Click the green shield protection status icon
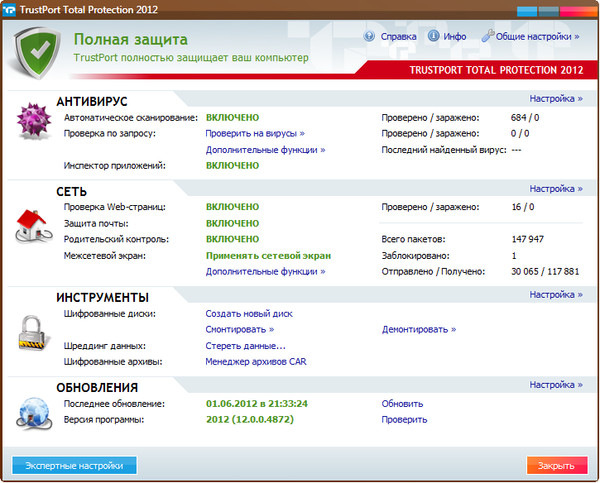Viewport: 600px width, 483px height. pos(37,52)
